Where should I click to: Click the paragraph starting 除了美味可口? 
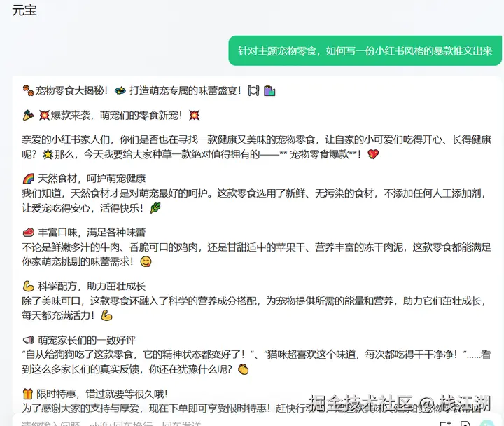point(255,308)
